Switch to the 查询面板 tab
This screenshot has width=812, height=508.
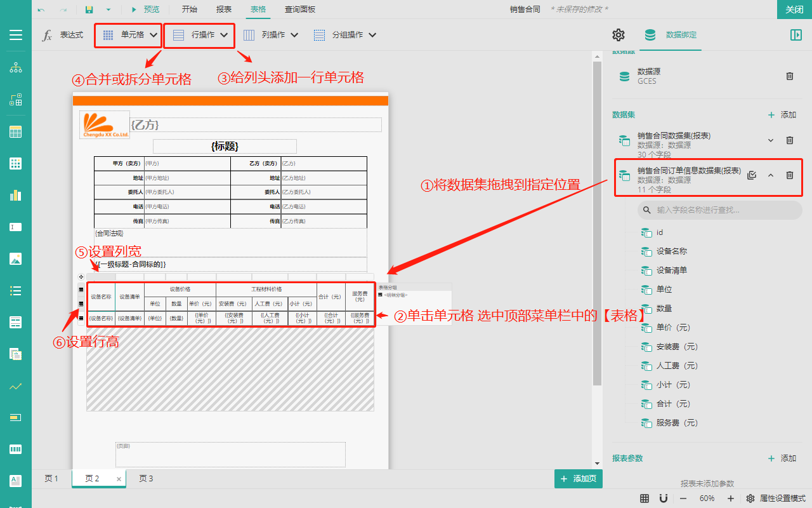click(299, 10)
